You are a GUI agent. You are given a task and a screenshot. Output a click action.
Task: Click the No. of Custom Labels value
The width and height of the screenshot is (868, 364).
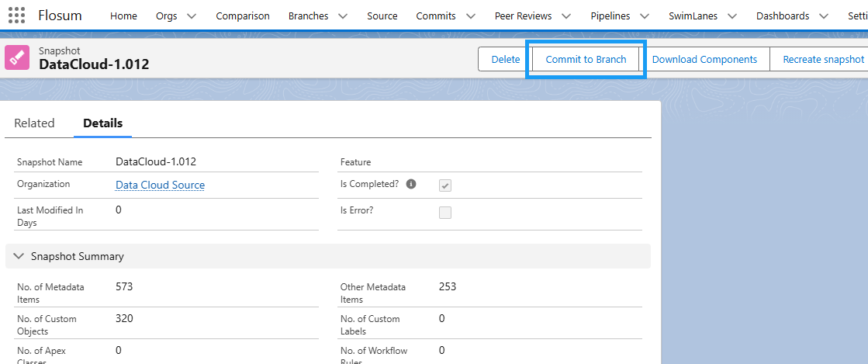(x=441, y=318)
